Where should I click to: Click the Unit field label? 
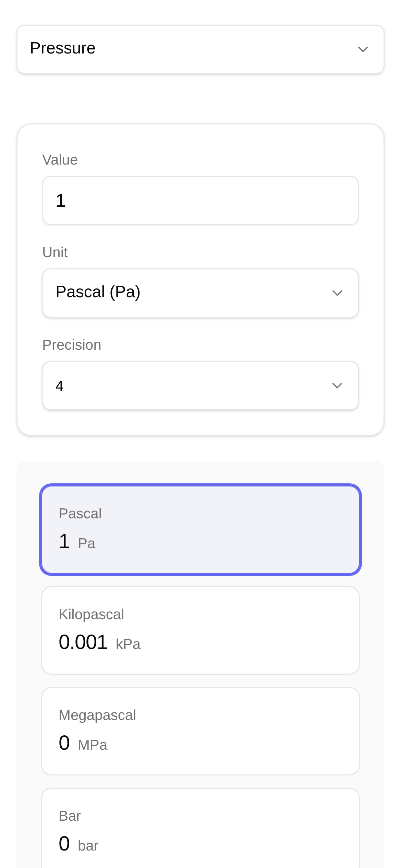point(55,252)
